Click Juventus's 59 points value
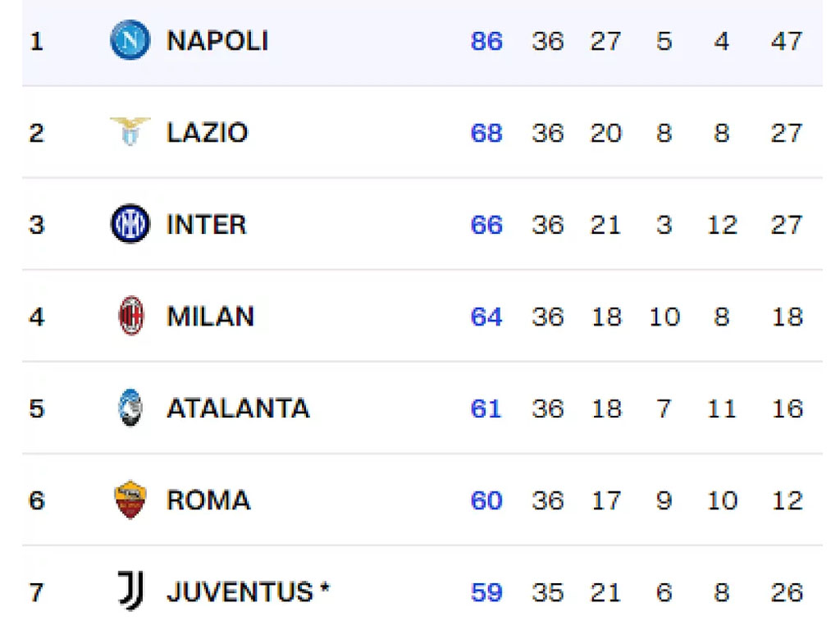This screenshot has height=630, width=840. 486,592
